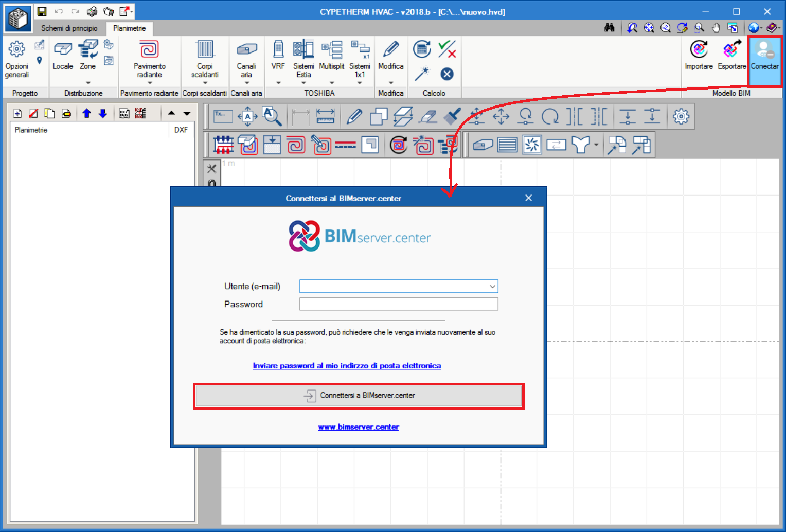Select Sistemi 1x1 icon
Viewport: 786px width, 532px height.
click(360, 49)
